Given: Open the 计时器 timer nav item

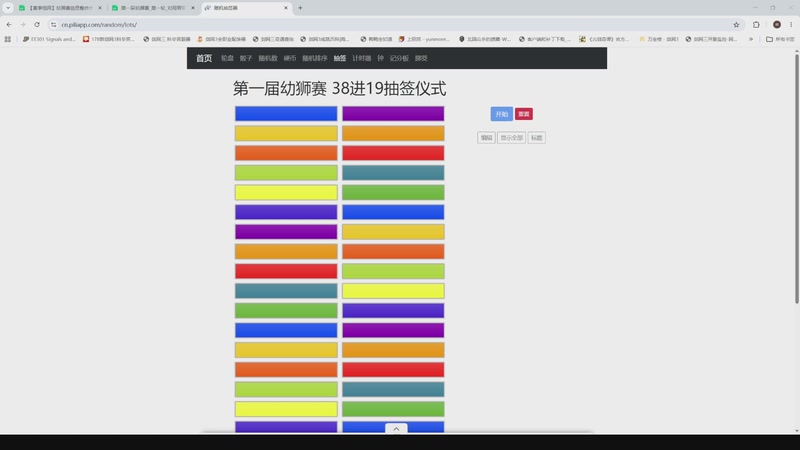Looking at the screenshot, I should point(362,58).
